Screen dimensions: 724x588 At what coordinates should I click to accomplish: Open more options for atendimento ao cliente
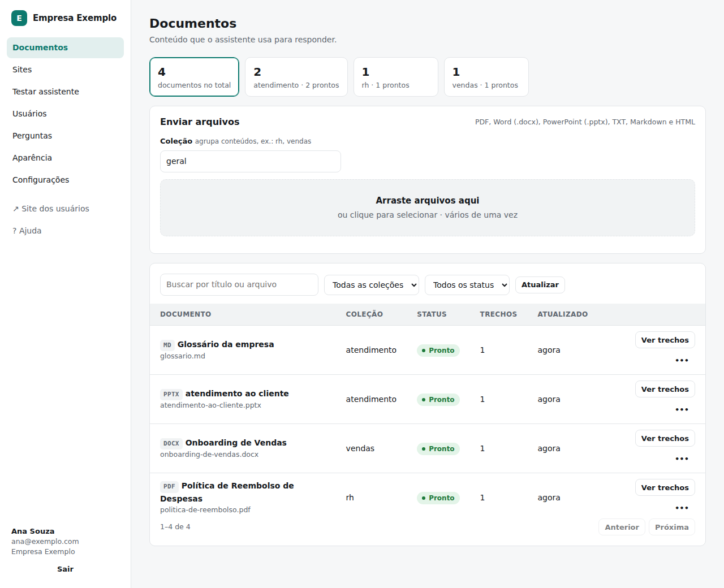click(x=682, y=409)
